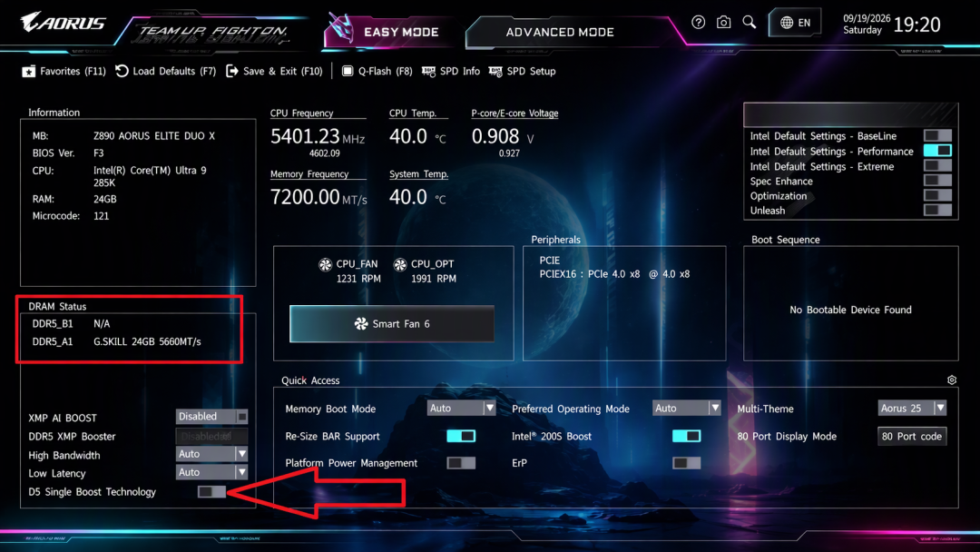Open the Low Latency dropdown
This screenshot has height=552, width=980.
tap(211, 472)
